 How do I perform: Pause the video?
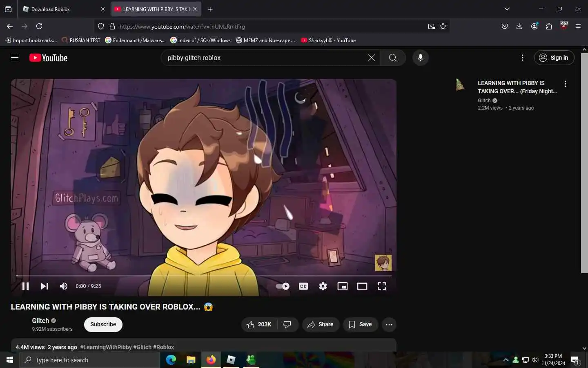click(x=25, y=286)
